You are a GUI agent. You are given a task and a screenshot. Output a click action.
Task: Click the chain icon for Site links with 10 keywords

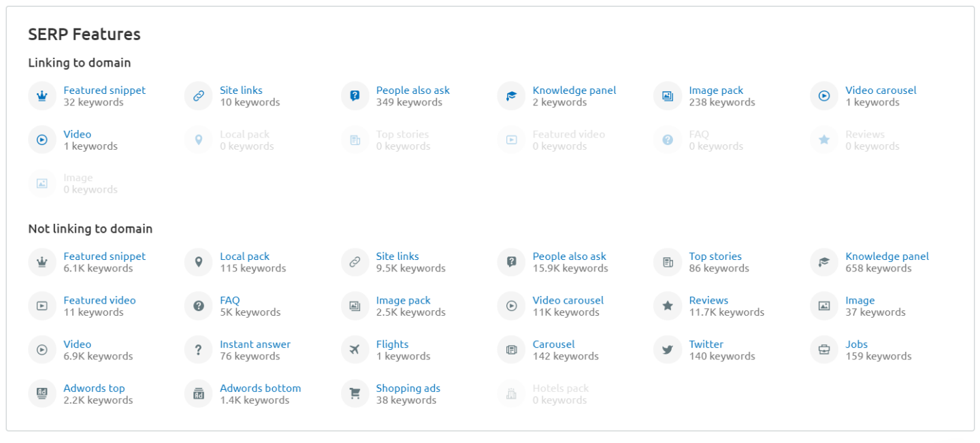pos(198,96)
